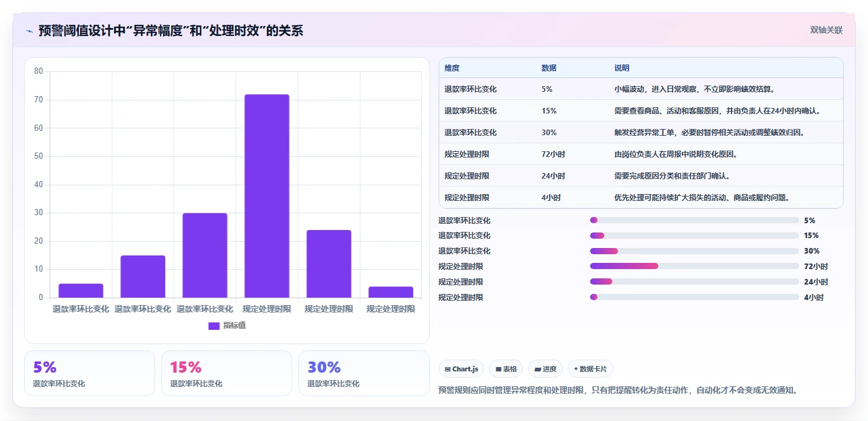Open the 15% 退款率环比变化 data card
Viewport: 868px width, 421px height.
226,373
